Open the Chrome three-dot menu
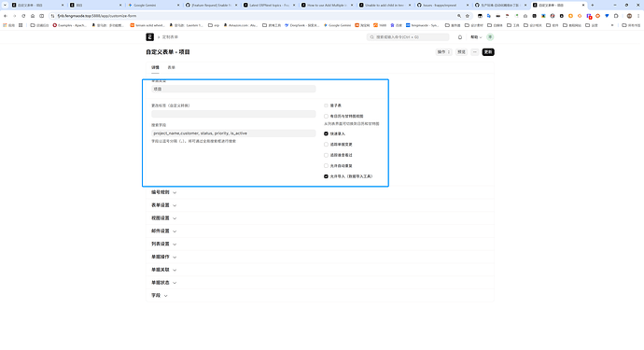The height and width of the screenshot is (350, 644). pos(638,16)
